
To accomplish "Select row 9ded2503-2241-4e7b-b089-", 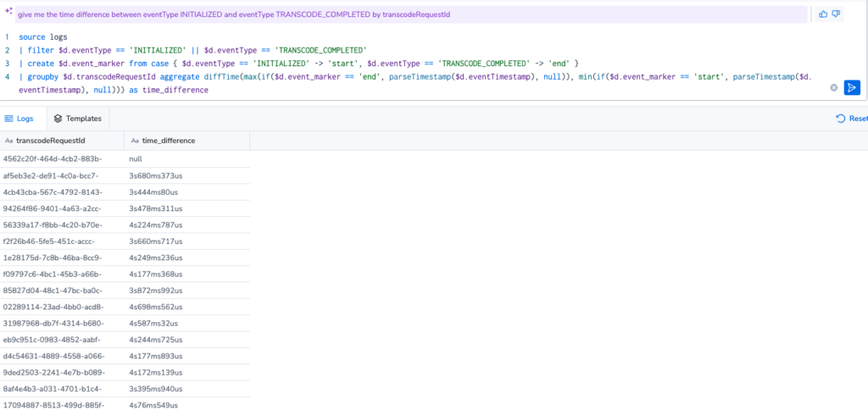I will 125,372.
